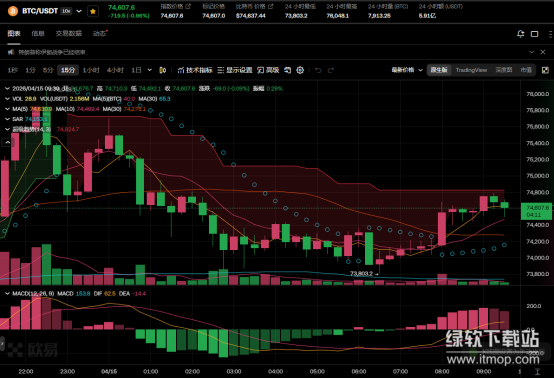Collapse the MA(5) indicator legend chevron
Image resolution: width=554 pixels, height=379 pixels.
click(x=7, y=109)
